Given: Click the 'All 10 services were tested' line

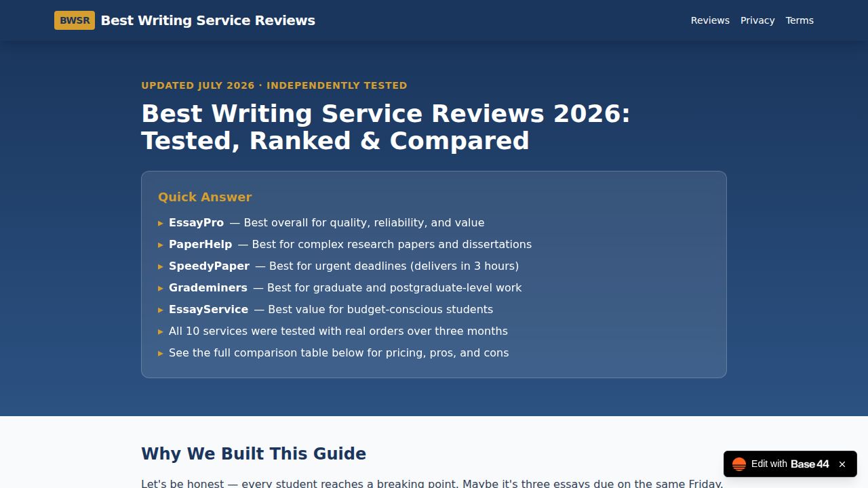Looking at the screenshot, I should (338, 331).
